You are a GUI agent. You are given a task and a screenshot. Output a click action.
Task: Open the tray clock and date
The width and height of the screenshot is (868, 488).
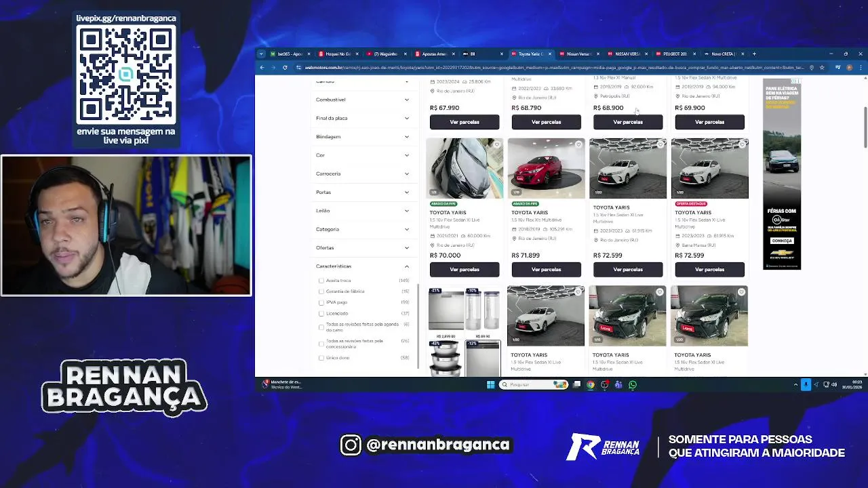851,384
